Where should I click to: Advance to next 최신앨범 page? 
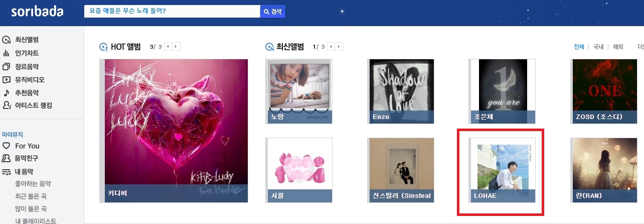click(x=340, y=47)
